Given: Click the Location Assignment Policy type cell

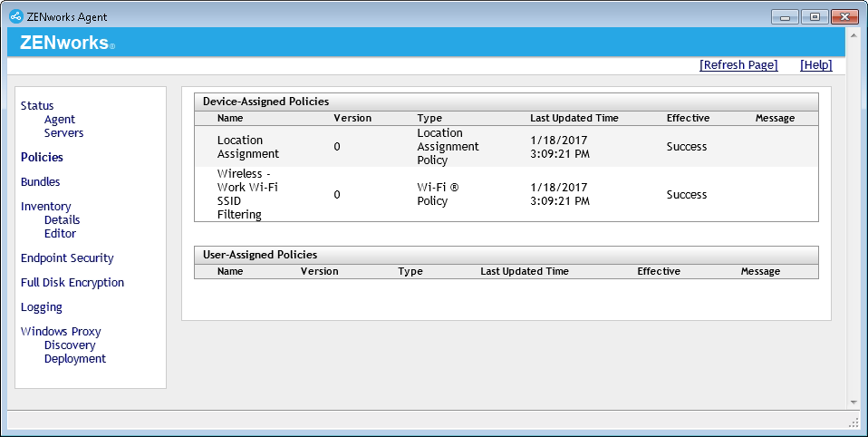Looking at the screenshot, I should click(x=448, y=147).
